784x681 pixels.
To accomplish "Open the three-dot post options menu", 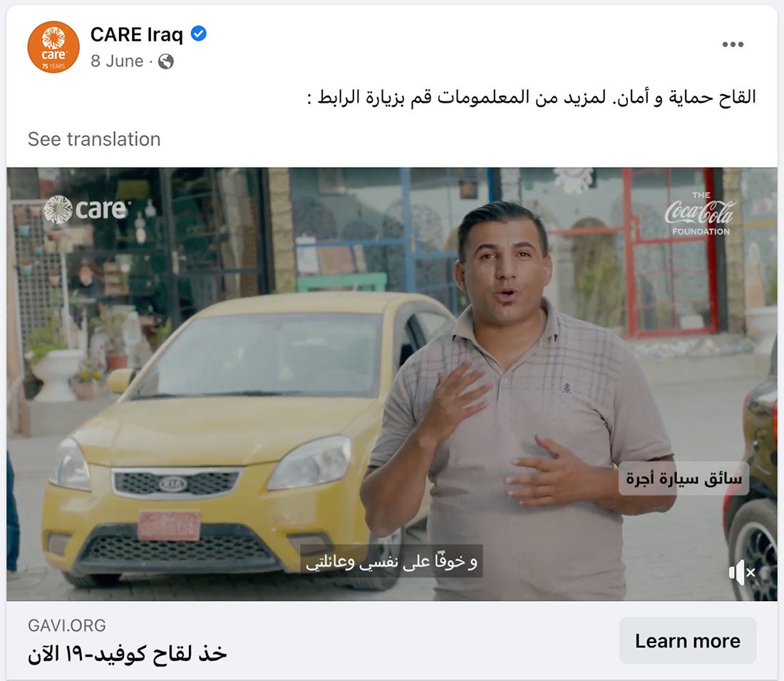I will (733, 44).
